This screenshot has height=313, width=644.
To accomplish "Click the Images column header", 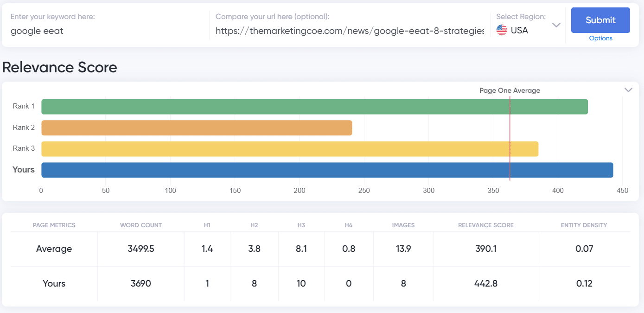I will [403, 225].
